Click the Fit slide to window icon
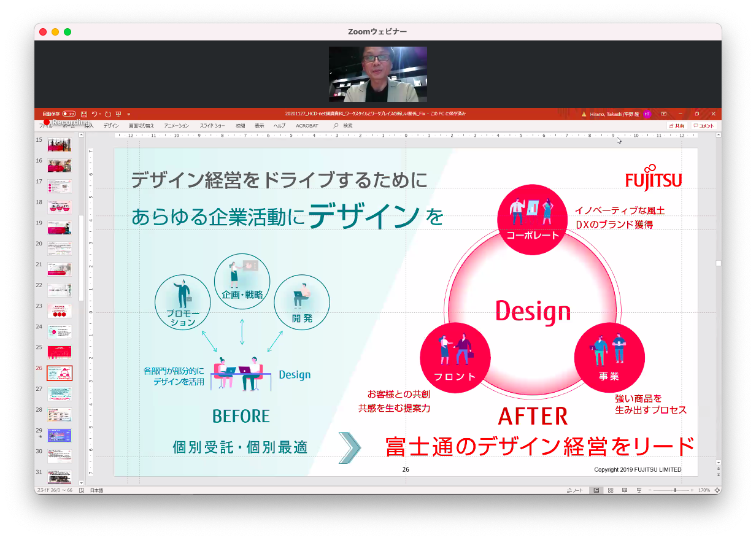Screen dimensions: 756x540 point(717,490)
